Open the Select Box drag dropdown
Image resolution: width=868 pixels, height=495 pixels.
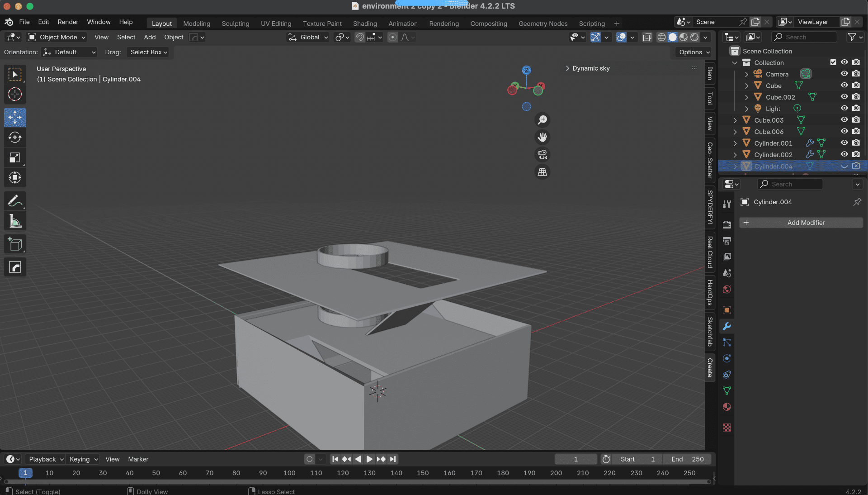click(149, 52)
